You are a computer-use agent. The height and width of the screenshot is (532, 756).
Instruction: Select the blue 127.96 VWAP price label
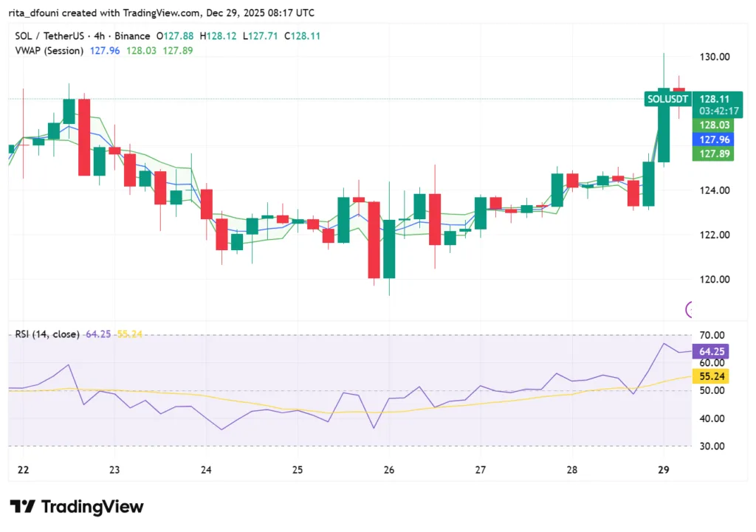point(713,139)
